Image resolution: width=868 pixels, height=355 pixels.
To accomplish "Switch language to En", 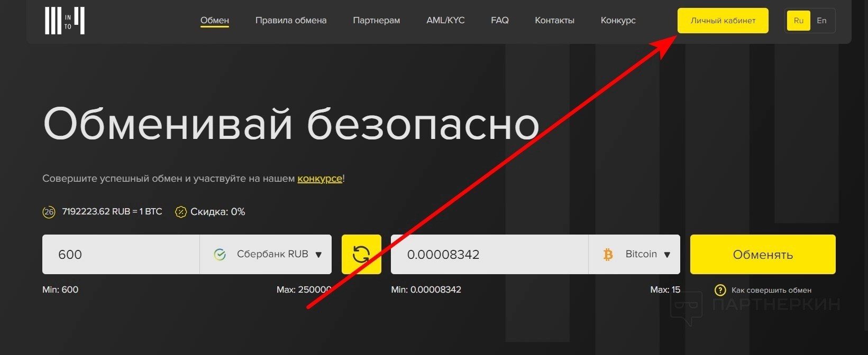I will (821, 21).
